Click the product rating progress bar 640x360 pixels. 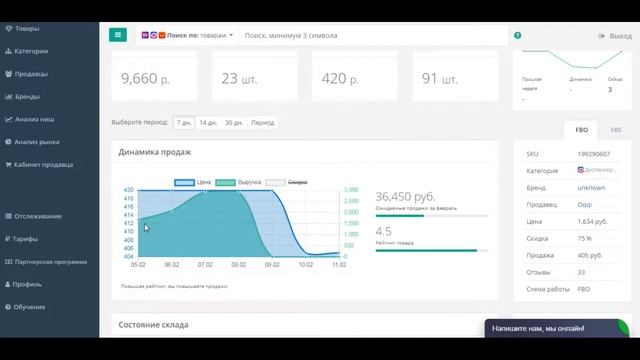pos(431,251)
